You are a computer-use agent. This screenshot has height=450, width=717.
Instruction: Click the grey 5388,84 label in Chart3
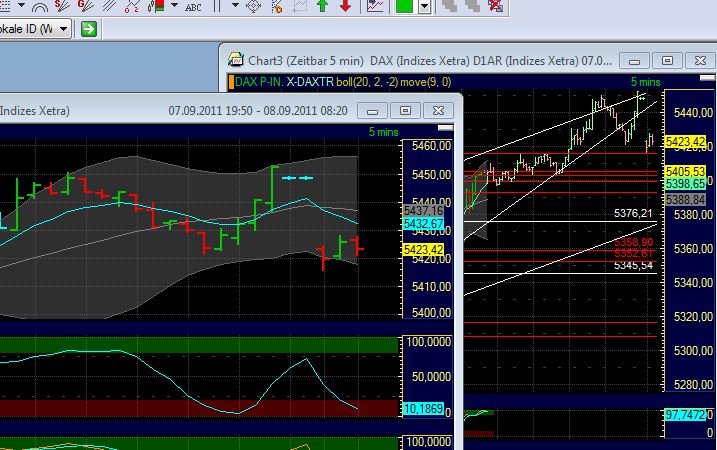[x=685, y=199]
